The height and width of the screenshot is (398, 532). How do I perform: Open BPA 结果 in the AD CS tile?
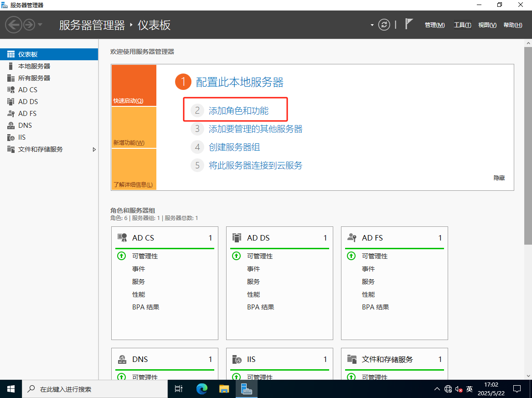tap(145, 307)
